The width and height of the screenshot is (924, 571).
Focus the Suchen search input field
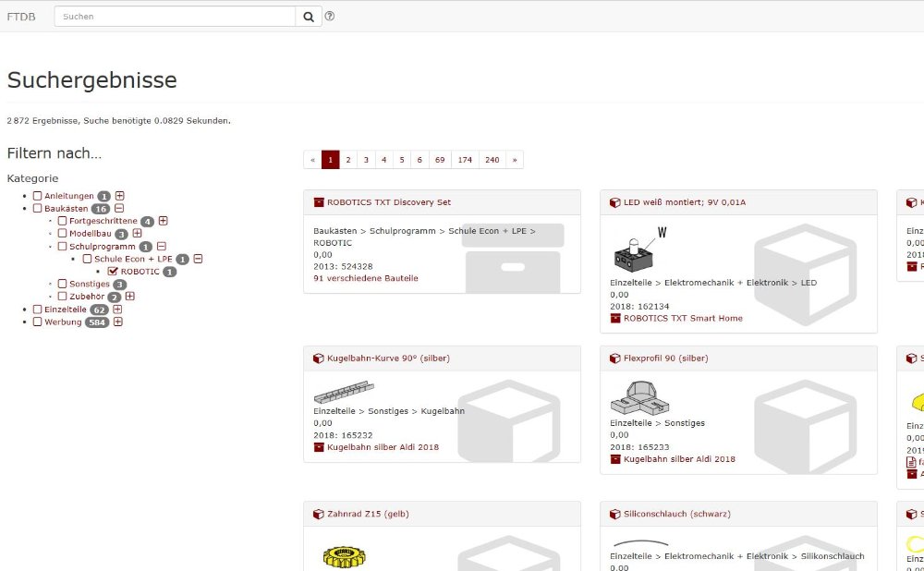point(175,17)
